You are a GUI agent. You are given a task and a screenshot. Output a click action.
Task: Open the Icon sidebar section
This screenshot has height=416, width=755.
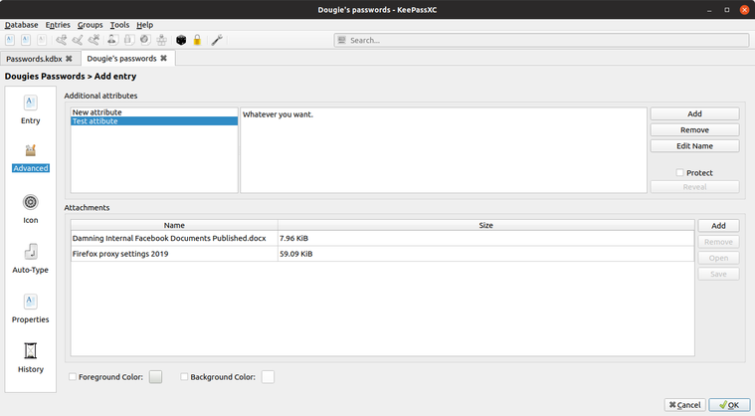30,209
